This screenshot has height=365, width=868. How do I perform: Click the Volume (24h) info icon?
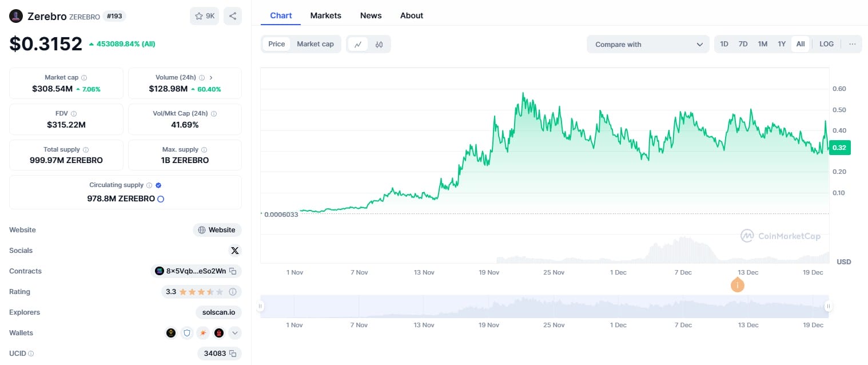202,77
